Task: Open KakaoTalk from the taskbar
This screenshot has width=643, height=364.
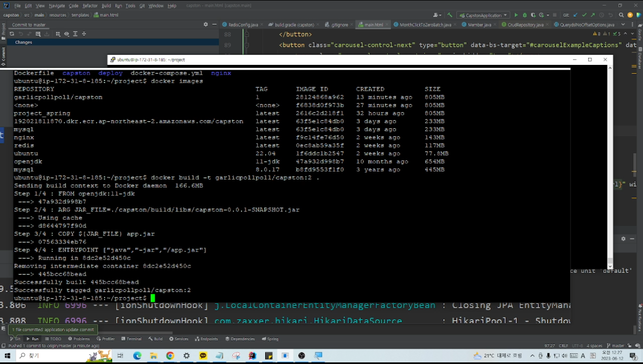Action: (203, 356)
